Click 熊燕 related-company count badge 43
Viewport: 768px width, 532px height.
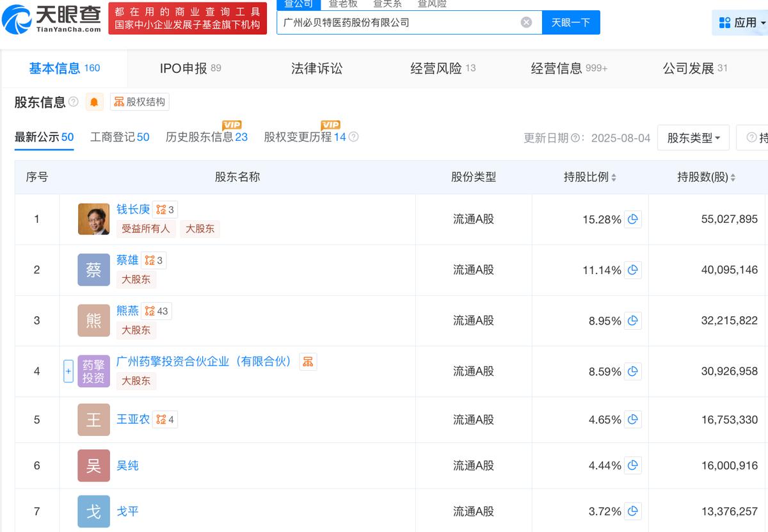click(x=156, y=311)
